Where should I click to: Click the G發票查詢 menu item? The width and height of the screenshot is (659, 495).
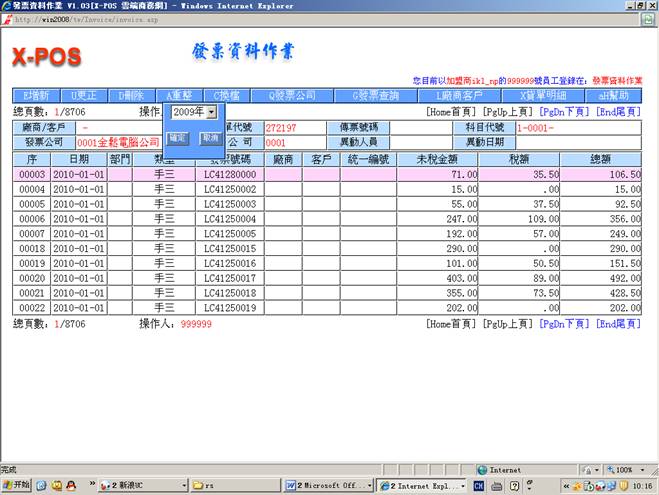(374, 95)
